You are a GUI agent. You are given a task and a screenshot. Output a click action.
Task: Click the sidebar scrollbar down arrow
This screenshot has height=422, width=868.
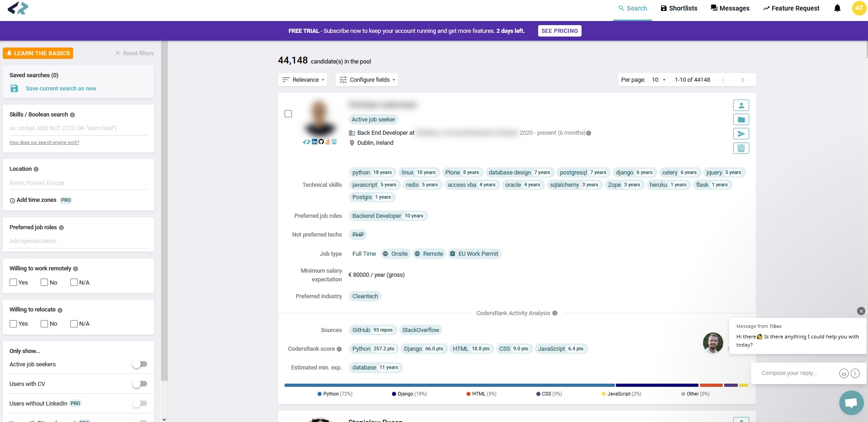coord(164,419)
